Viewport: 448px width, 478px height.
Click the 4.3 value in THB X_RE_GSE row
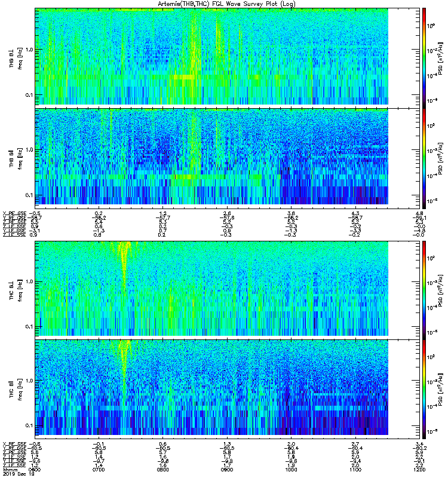click(x=355, y=213)
